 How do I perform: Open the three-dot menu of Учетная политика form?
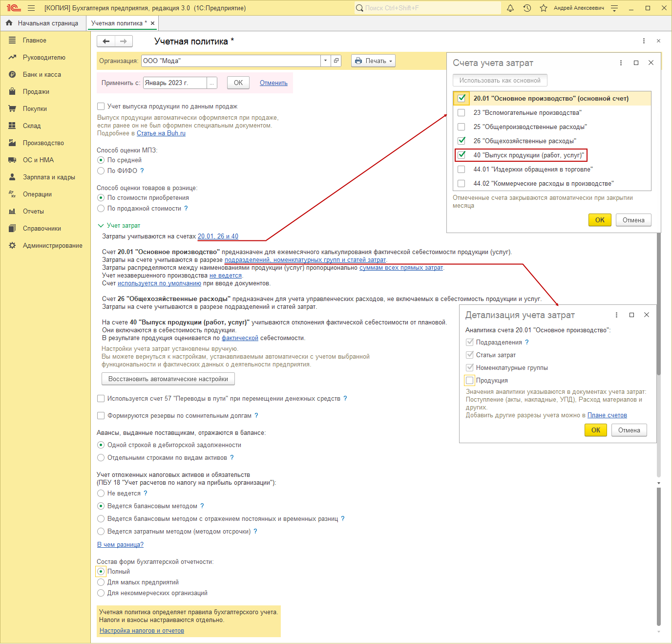644,41
